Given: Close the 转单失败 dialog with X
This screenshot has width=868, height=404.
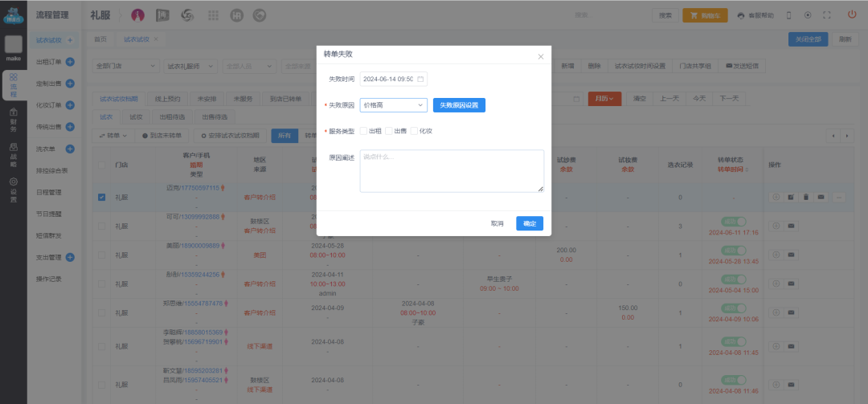Looking at the screenshot, I should pos(541,56).
